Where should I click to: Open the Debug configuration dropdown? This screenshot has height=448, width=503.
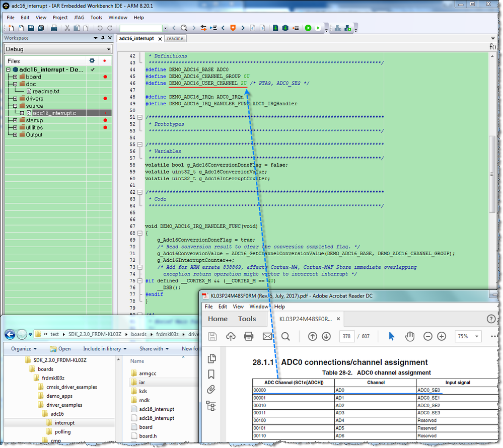(109, 49)
